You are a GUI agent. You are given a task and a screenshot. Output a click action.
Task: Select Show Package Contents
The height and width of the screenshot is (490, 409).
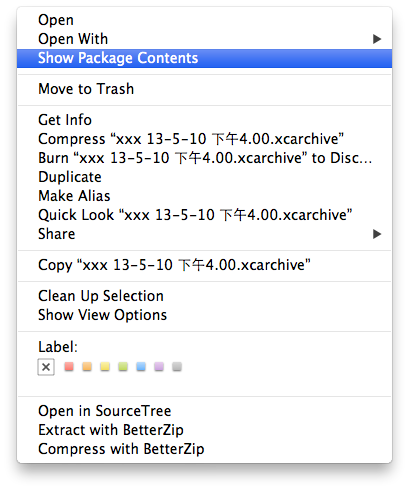(x=204, y=58)
